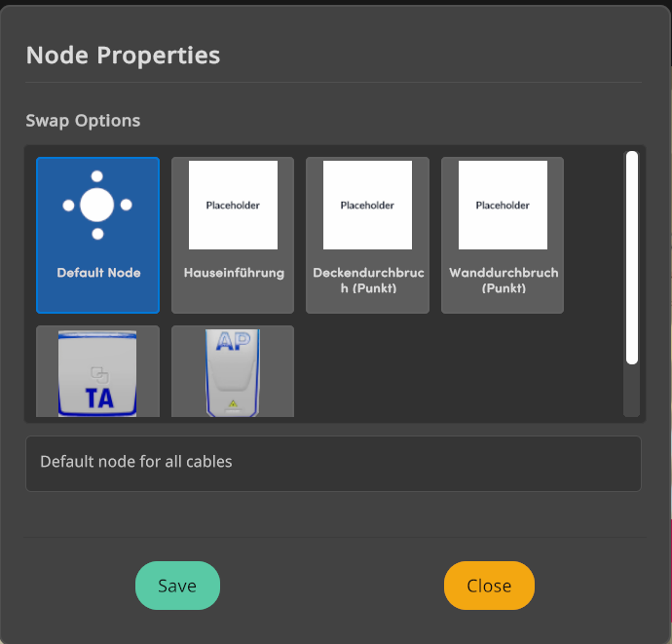Click the 'AP' lettering on the device
This screenshot has width=672, height=644.
tap(233, 342)
